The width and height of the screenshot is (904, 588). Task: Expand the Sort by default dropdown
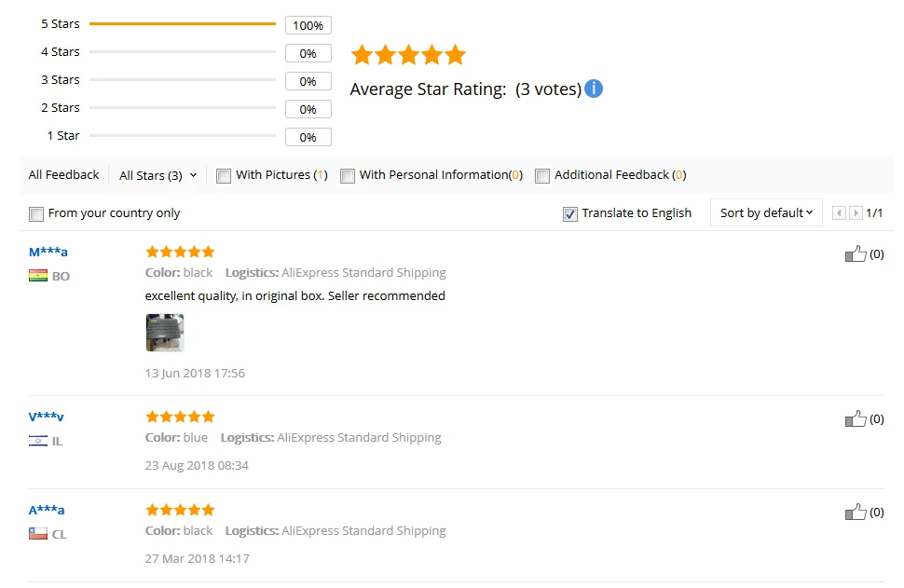(x=766, y=213)
